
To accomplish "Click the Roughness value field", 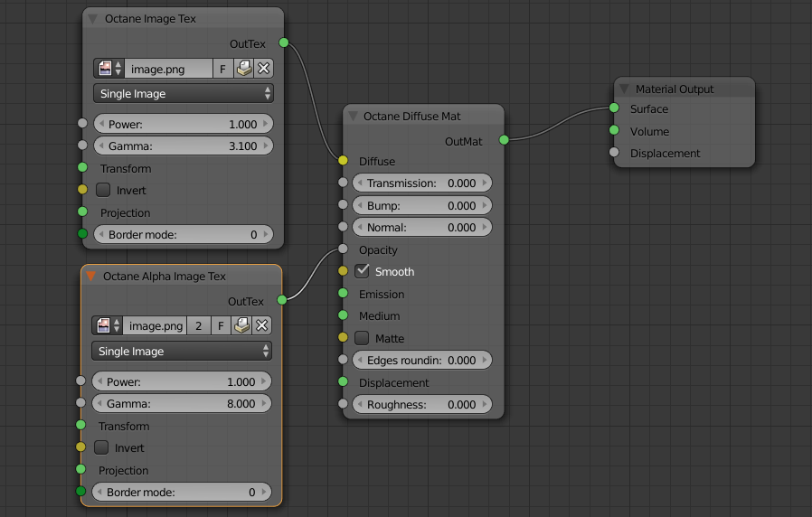I will pyautogui.click(x=421, y=405).
